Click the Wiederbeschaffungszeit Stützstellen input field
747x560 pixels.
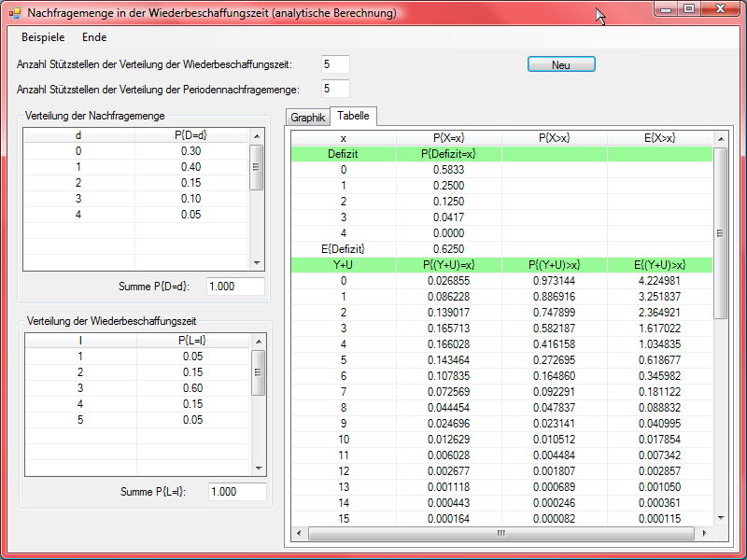pyautogui.click(x=335, y=64)
